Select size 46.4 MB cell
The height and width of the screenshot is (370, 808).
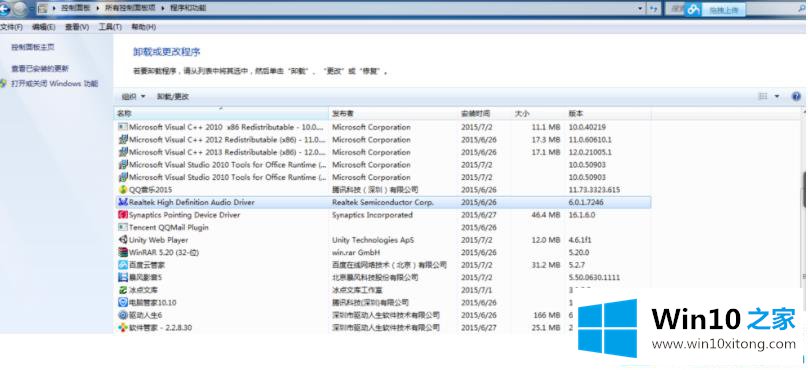coord(545,215)
